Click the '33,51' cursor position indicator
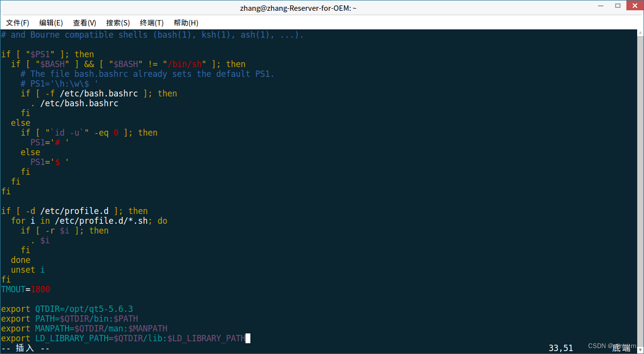The image size is (644, 354). (561, 348)
